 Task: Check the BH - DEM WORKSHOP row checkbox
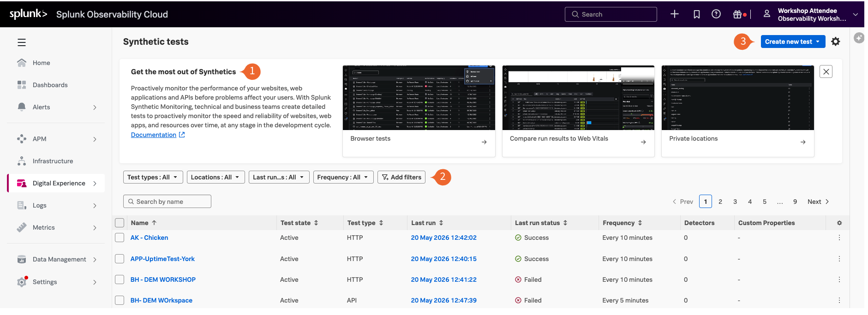[120, 279]
